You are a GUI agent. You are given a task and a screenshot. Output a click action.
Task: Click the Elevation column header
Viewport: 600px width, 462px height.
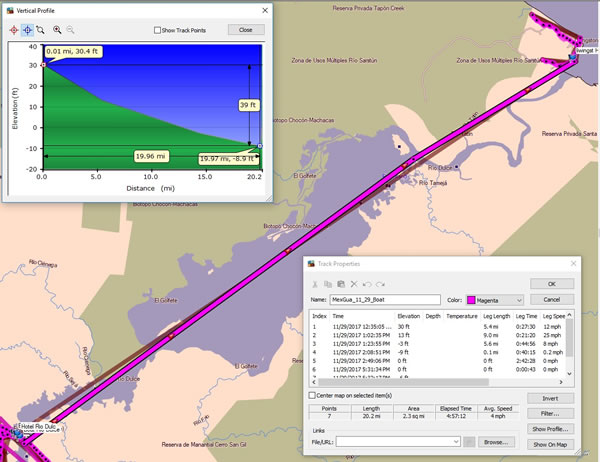tap(409, 316)
